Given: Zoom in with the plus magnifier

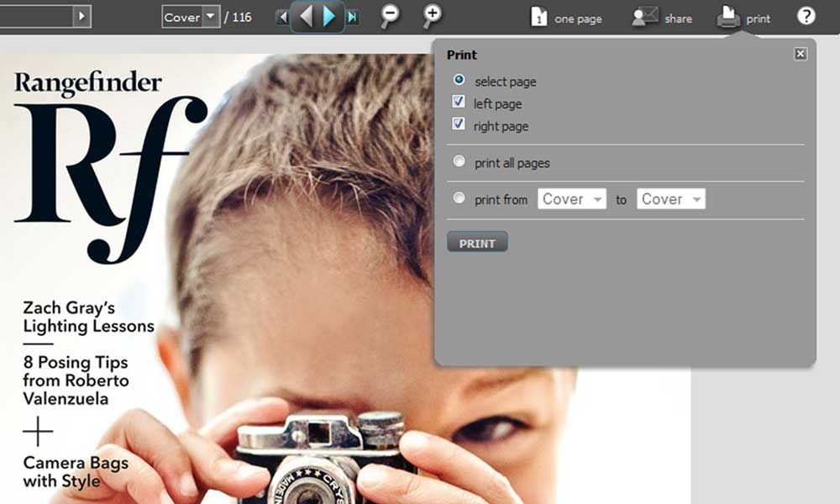Looking at the screenshot, I should [432, 16].
